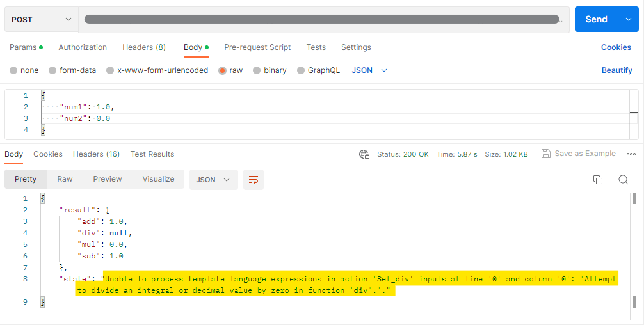644x325 pixels.
Task: Toggle word wrap icon in response toolbar
Action: pos(254,180)
